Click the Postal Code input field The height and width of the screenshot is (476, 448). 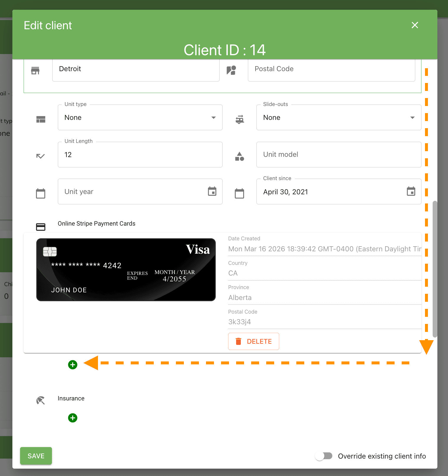331,70
